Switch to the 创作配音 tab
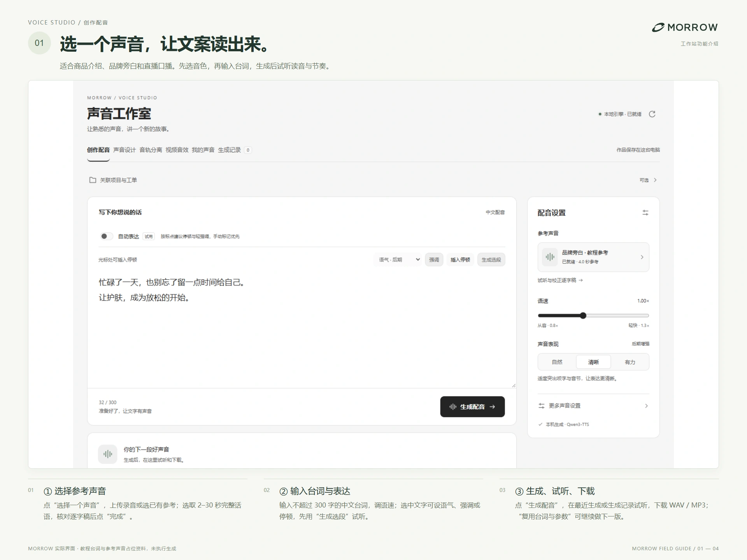Screen dimensions: 747x560 pos(98,150)
